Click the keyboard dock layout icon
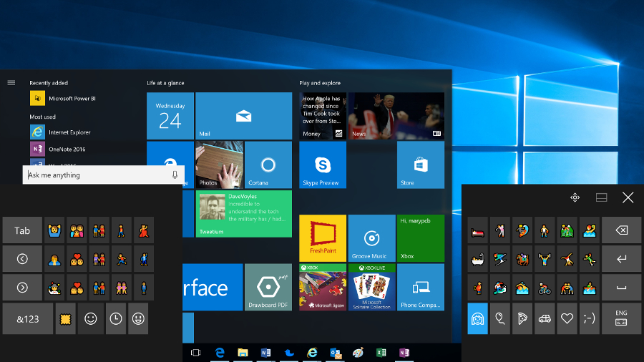 (601, 197)
